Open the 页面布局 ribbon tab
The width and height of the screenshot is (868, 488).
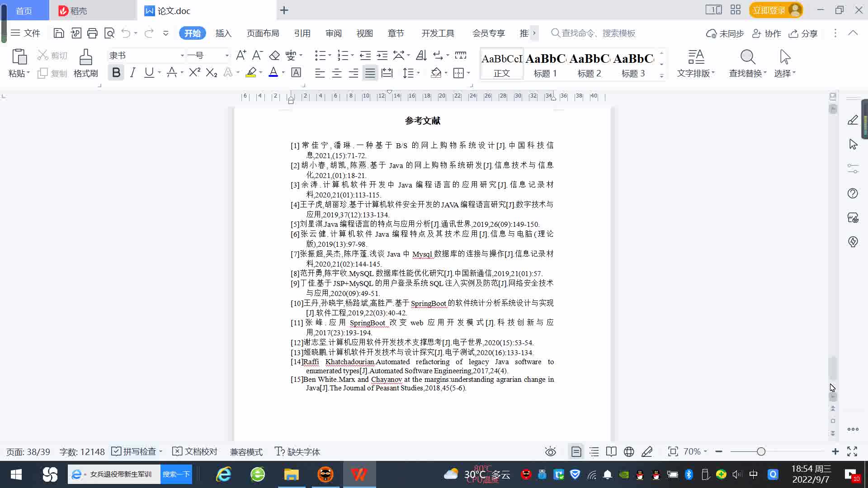pos(263,33)
